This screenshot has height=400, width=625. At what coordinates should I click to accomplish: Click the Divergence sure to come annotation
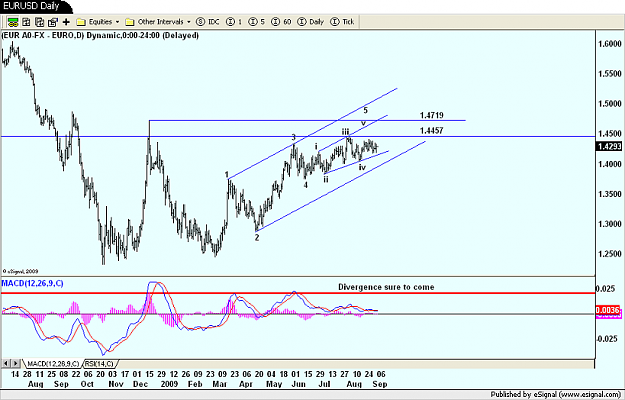[386, 287]
